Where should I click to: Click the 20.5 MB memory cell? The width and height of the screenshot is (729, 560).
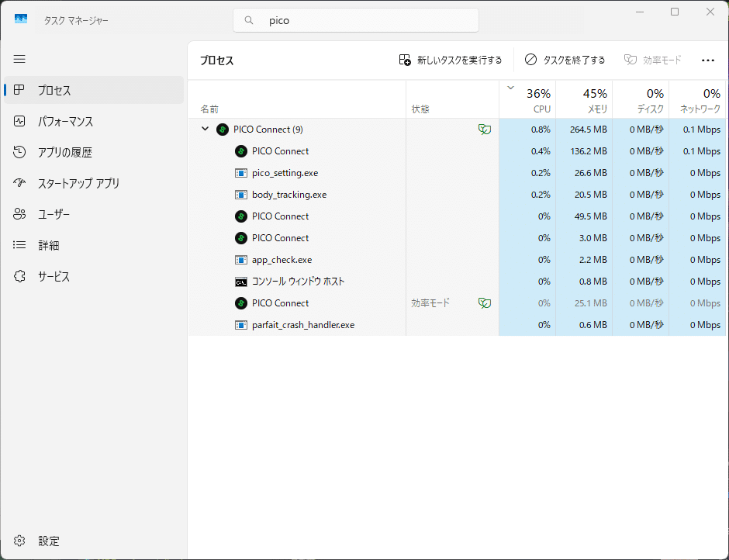(x=584, y=195)
